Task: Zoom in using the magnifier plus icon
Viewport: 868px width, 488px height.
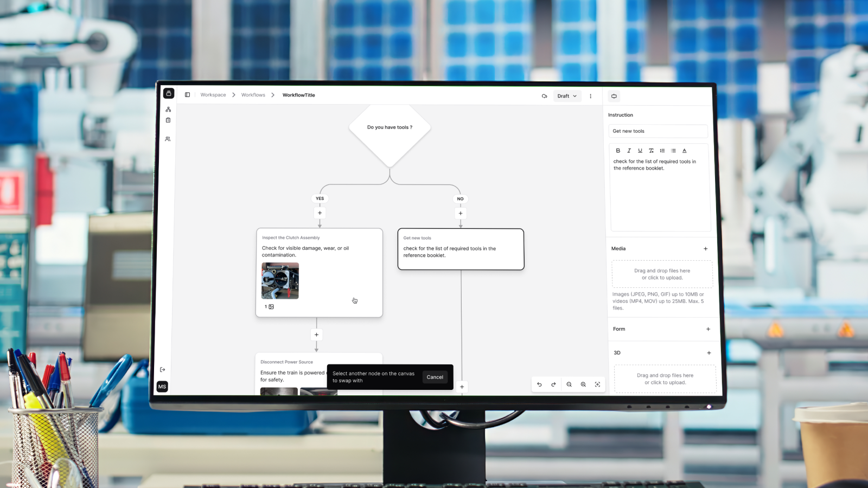Action: click(x=583, y=384)
